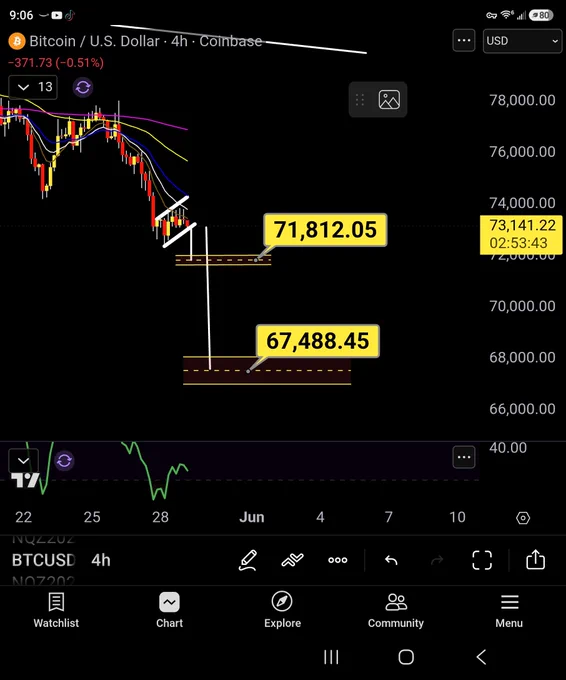The image size is (566, 680).
Task: Tap the Bitcoin logo icon in header
Action: (x=17, y=41)
